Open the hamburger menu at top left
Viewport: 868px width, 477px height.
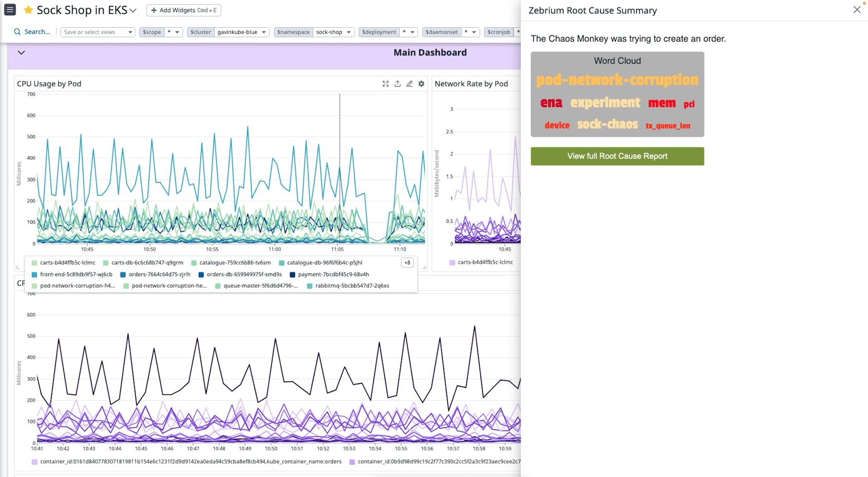[10, 9]
